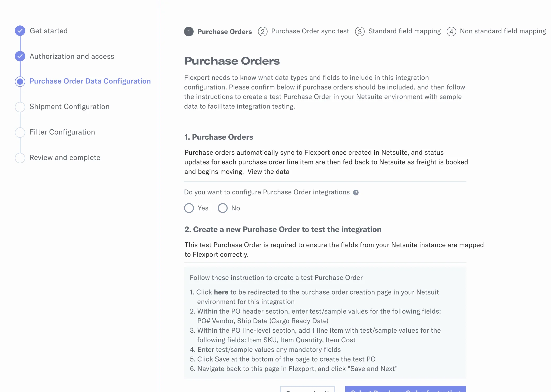The width and height of the screenshot is (551, 392).
Task: Click the step 2 circled number icon
Action: 263,32
